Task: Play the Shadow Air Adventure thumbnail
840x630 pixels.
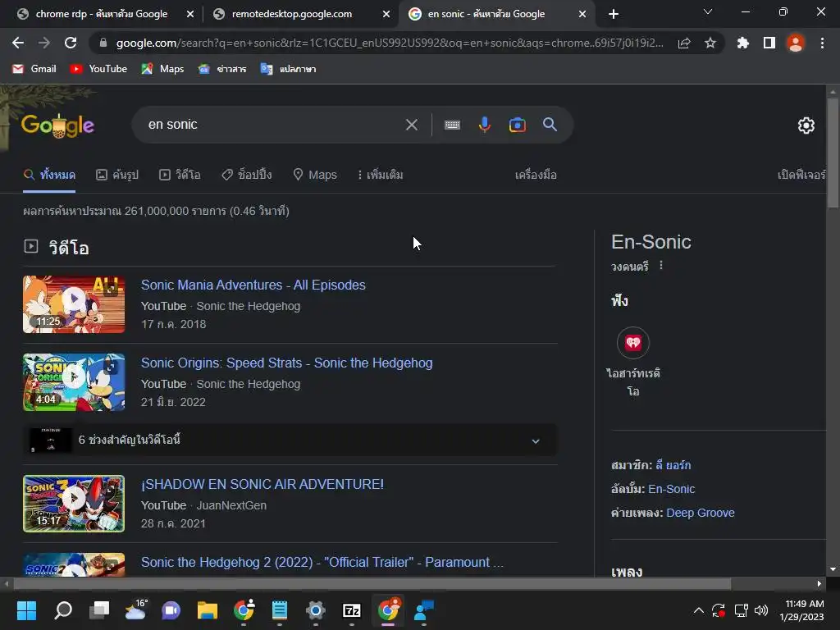Action: tap(74, 504)
